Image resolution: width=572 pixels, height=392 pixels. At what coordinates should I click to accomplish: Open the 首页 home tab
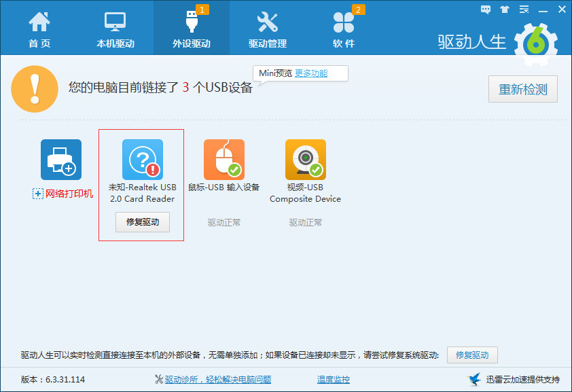39,29
